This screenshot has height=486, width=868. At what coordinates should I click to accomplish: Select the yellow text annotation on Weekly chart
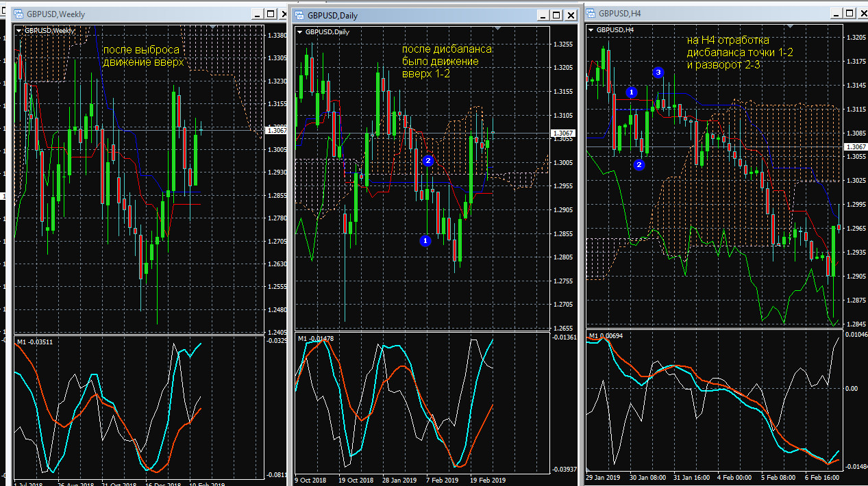click(143, 56)
